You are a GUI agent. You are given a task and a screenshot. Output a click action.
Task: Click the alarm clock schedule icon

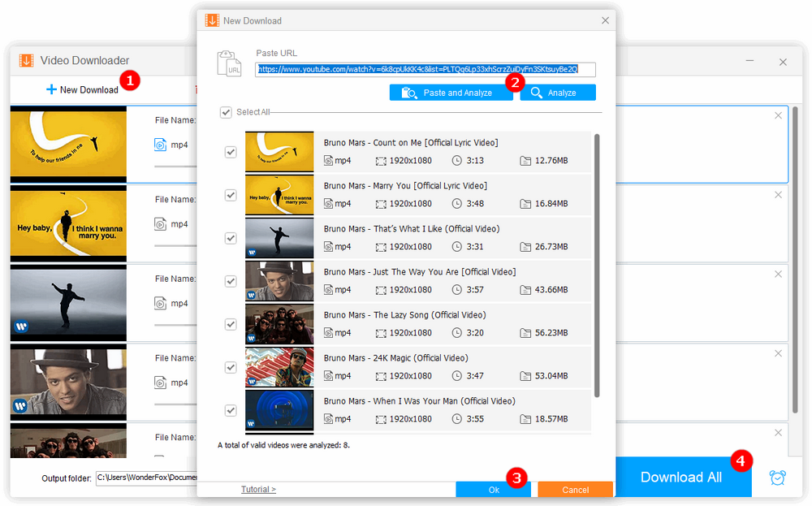pyautogui.click(x=777, y=477)
